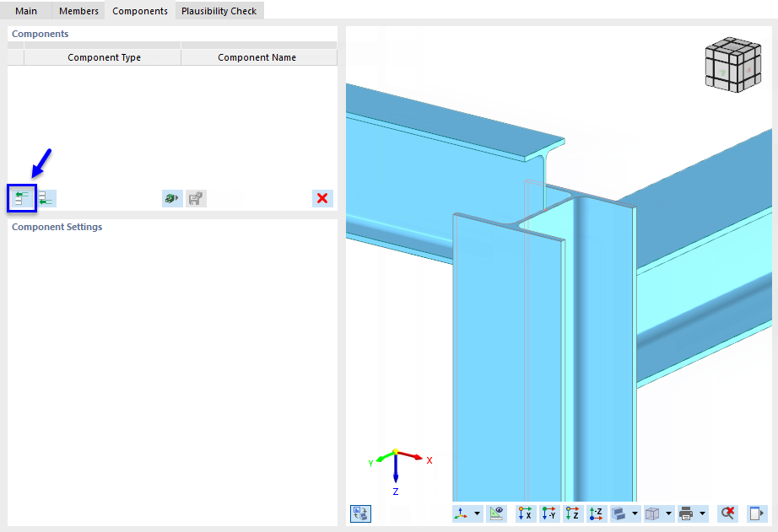Click magnifier with red X icon
This screenshot has width=778, height=532.
728,513
